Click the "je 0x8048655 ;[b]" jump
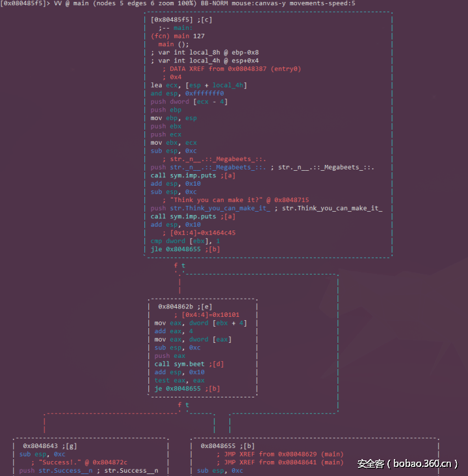 (x=187, y=388)
